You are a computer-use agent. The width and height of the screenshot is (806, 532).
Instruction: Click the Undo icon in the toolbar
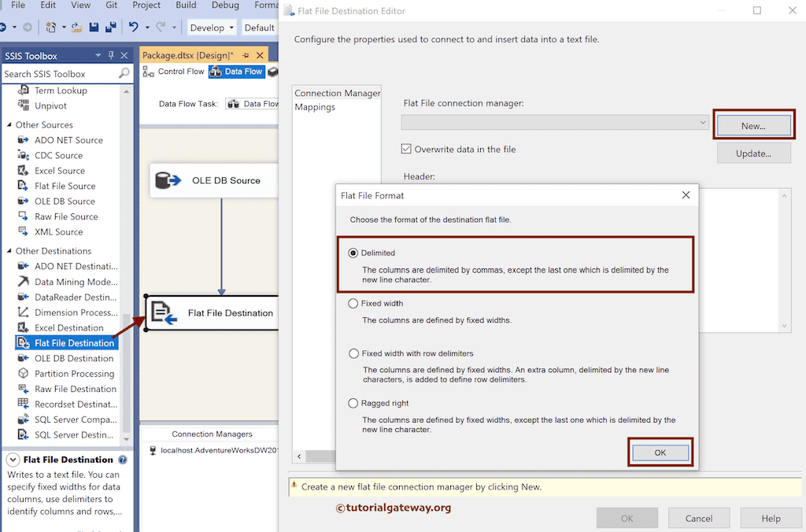134,26
